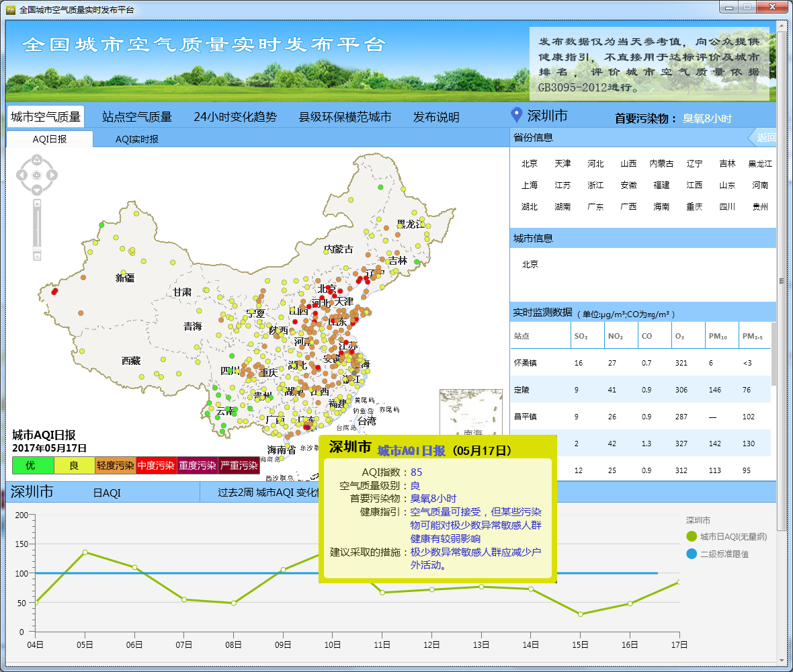Image resolution: width=793 pixels, height=672 pixels.
Task: Click the 08日 data point on the AQI chart
Action: 234,603
